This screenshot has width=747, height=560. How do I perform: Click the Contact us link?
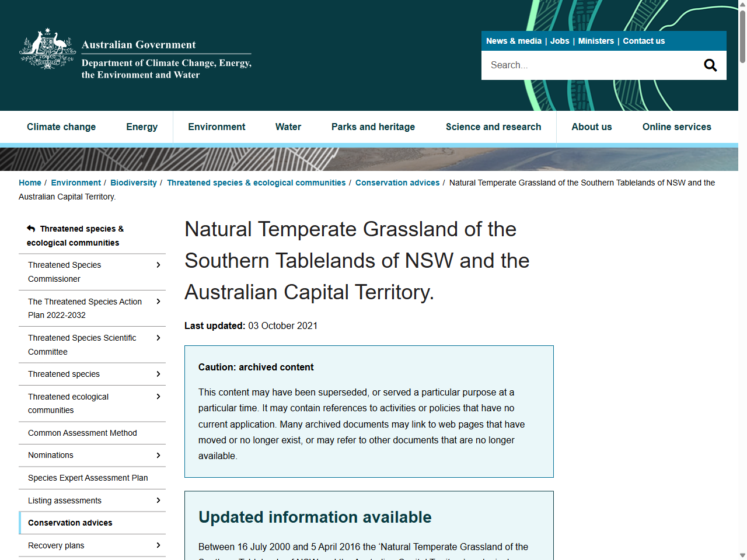click(x=644, y=41)
